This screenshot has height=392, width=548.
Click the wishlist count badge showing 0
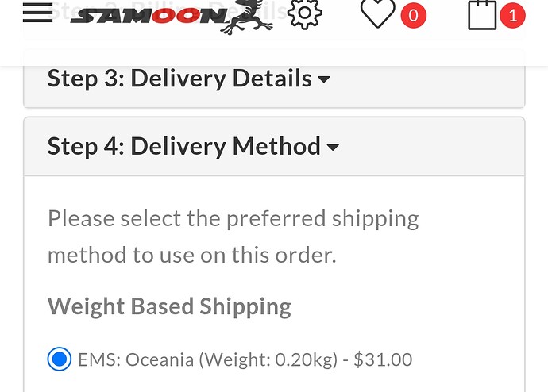[x=414, y=15]
